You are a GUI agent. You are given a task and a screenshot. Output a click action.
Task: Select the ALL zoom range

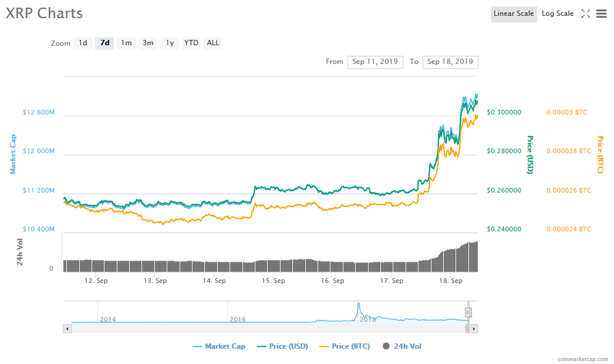click(x=213, y=43)
